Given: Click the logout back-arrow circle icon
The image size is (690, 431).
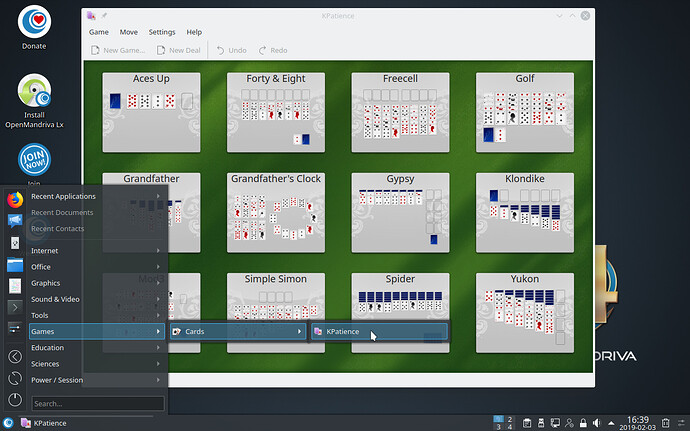Looking at the screenshot, I should point(15,357).
